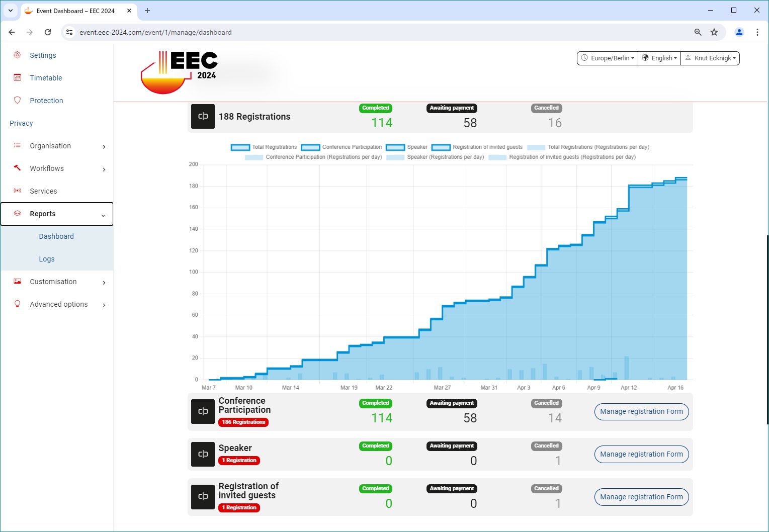Collapse the Reports chevron

[x=103, y=215]
